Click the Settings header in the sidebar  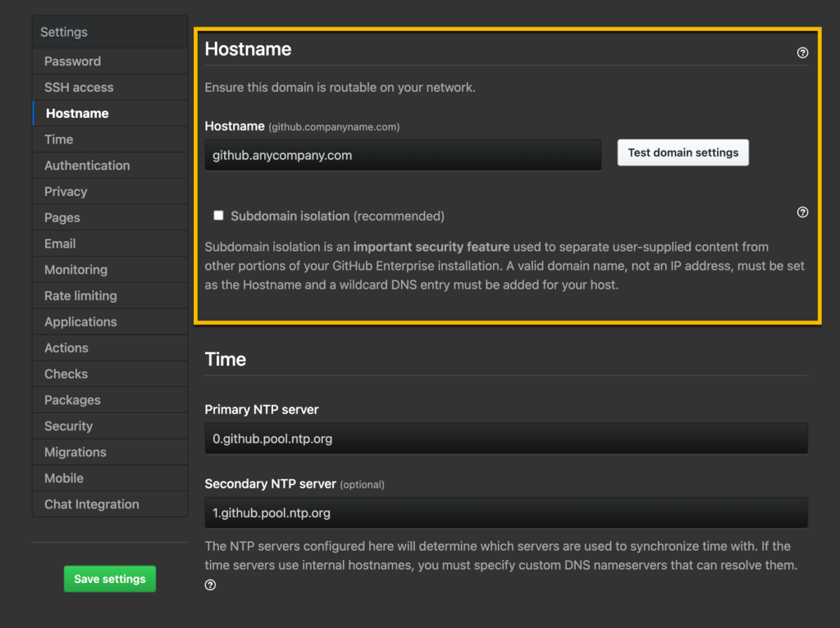[x=63, y=32]
